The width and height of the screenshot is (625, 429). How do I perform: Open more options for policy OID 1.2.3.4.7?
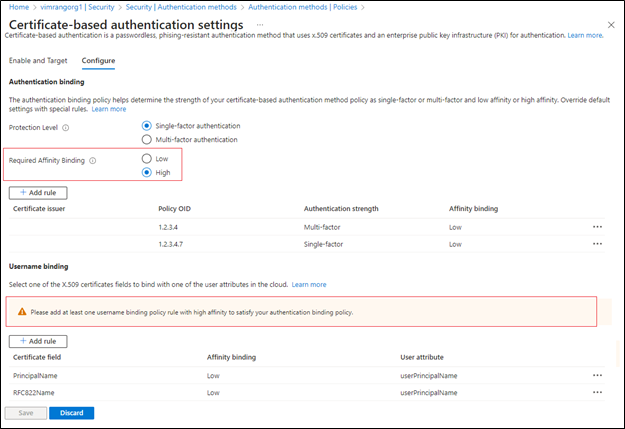pyautogui.click(x=597, y=244)
